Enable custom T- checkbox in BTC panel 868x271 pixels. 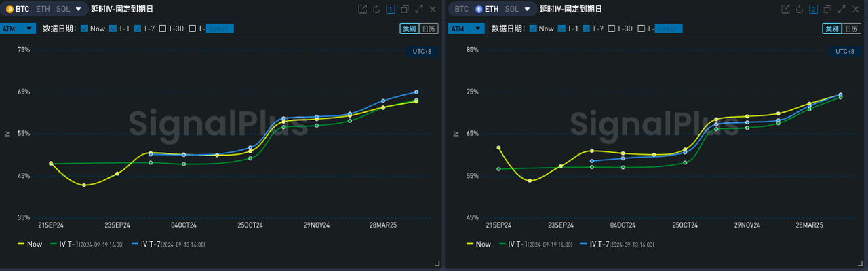(x=193, y=29)
